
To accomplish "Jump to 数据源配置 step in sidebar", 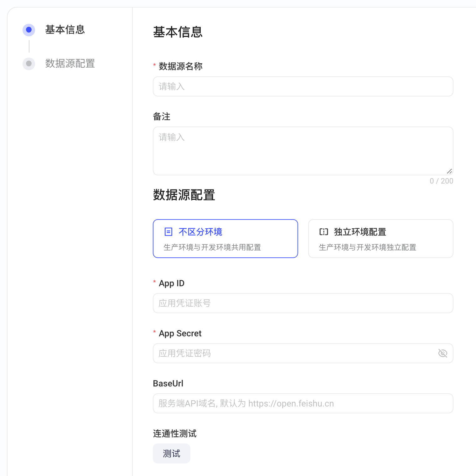I will pos(70,64).
